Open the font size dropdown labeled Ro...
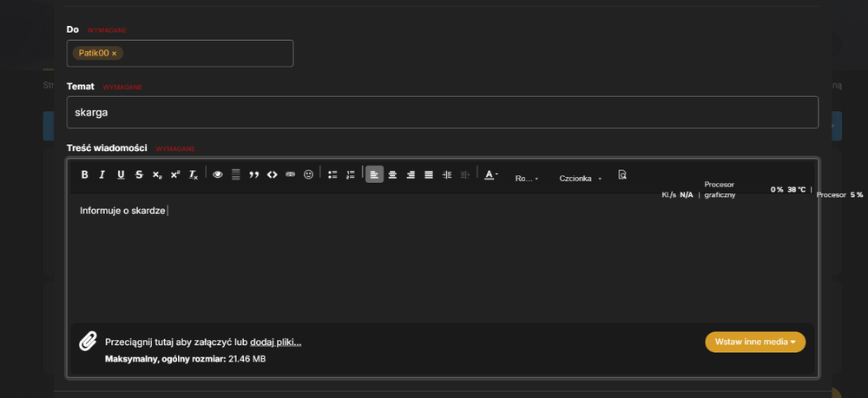The width and height of the screenshot is (868, 398). (527, 179)
